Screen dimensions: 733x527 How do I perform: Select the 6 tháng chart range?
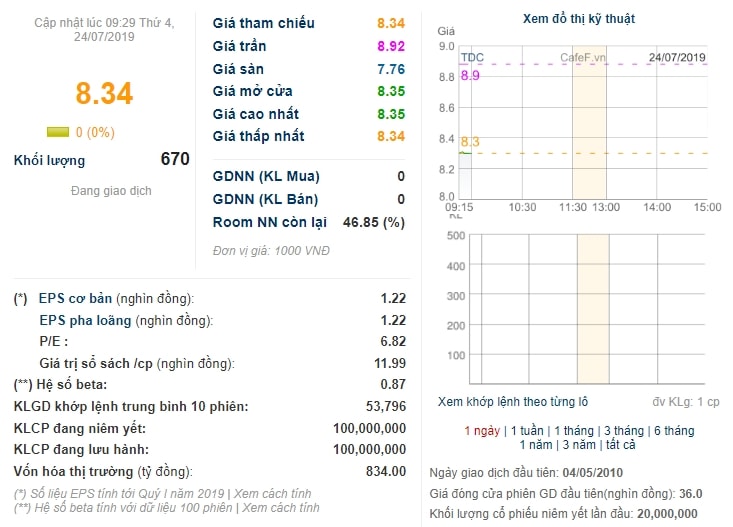[x=674, y=430]
